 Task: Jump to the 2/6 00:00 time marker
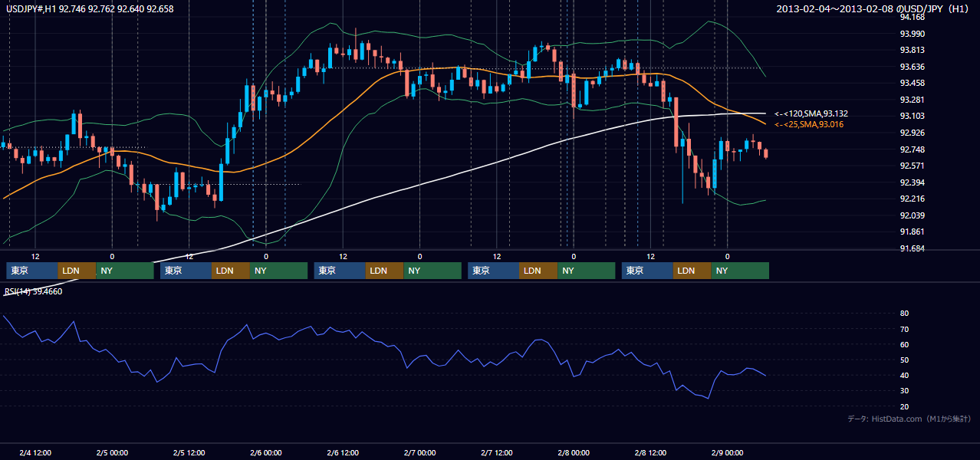(x=266, y=453)
